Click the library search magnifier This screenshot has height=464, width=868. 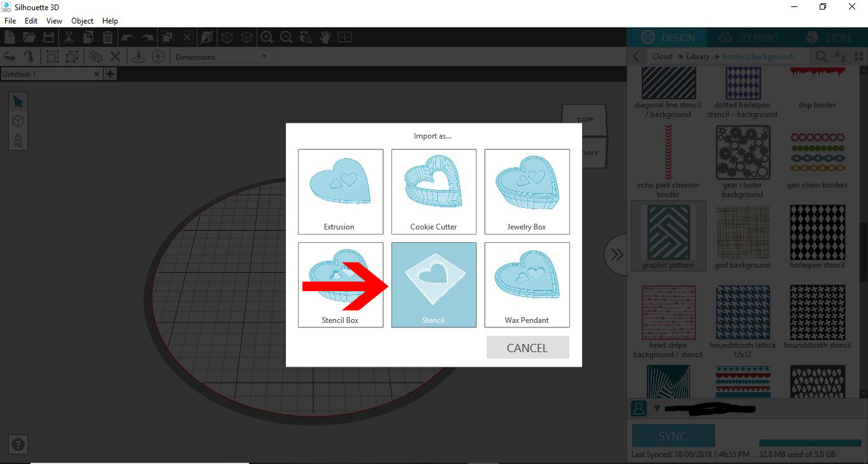(x=821, y=57)
